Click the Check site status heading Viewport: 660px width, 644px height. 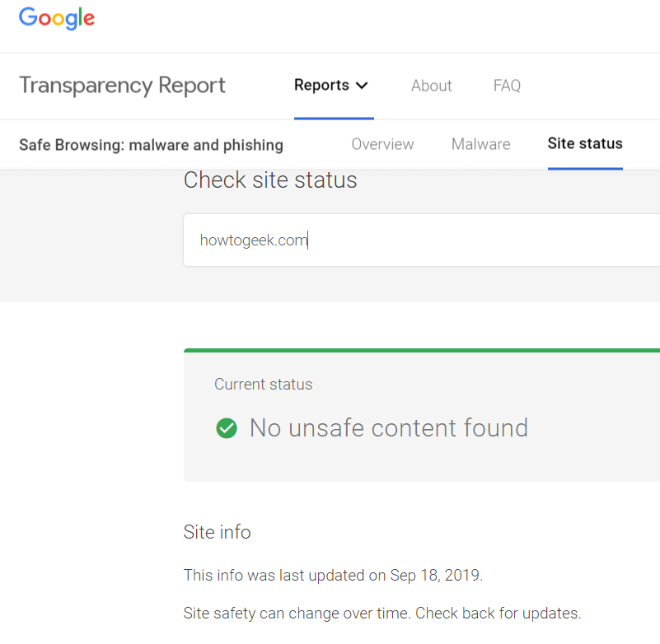click(270, 180)
